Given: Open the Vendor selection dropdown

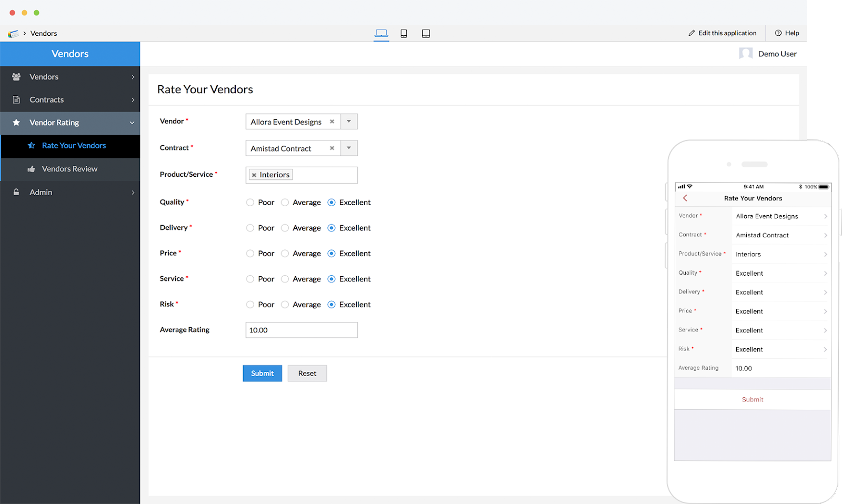Looking at the screenshot, I should 348,122.
